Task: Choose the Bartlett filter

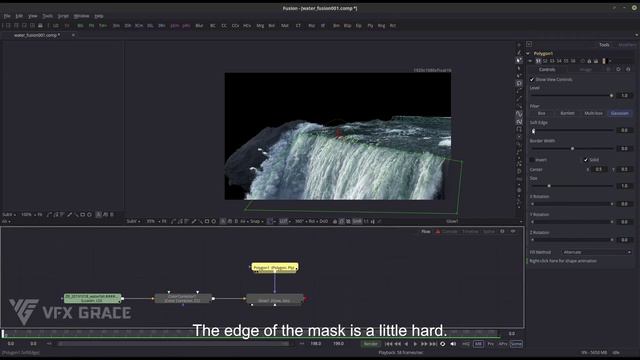Action: [567, 113]
